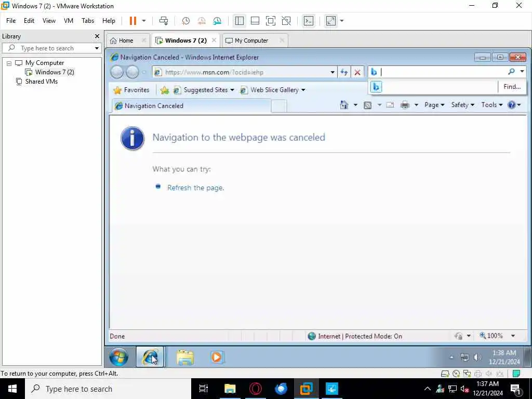Open the VM menu
Image resolution: width=532 pixels, height=399 pixels.
pos(69,21)
